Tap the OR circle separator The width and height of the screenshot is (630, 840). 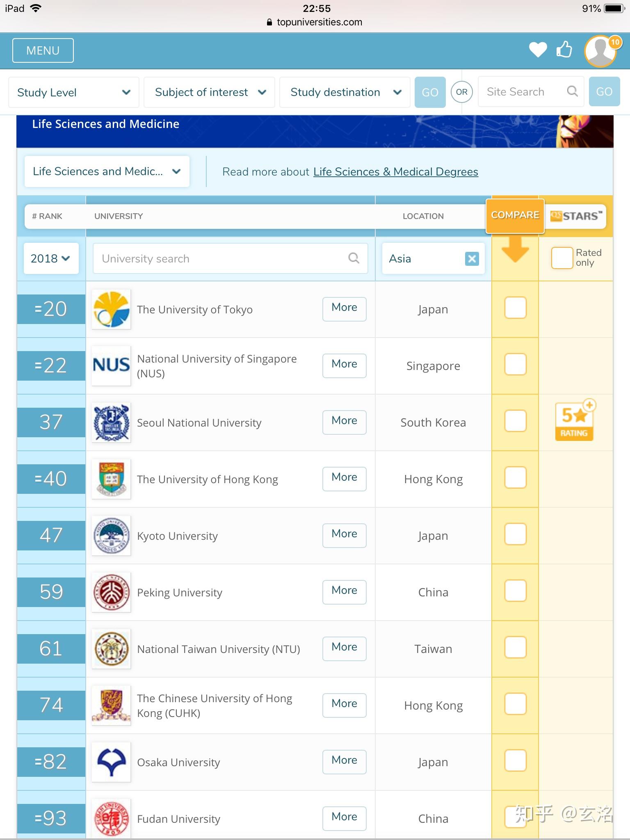(x=461, y=92)
